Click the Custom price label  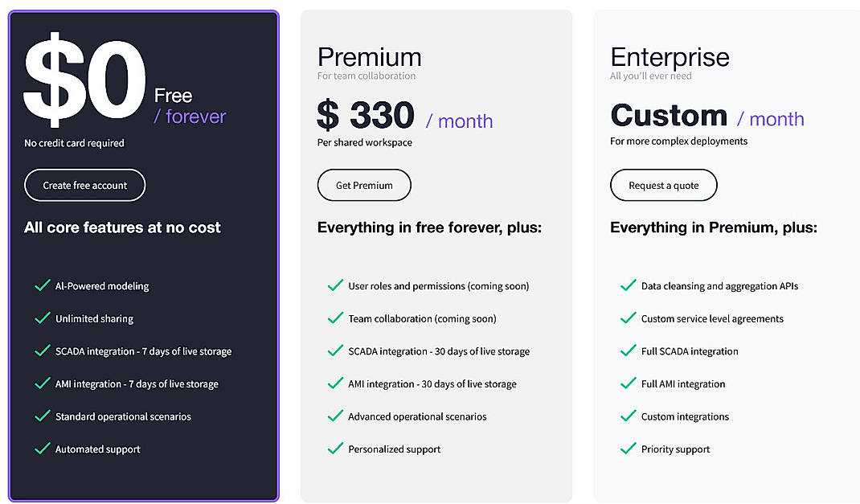point(669,116)
